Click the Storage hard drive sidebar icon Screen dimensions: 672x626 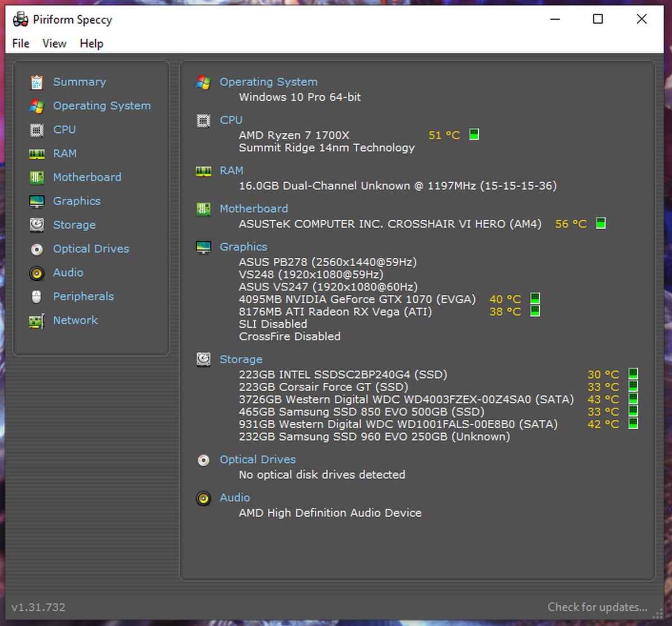coord(37,225)
